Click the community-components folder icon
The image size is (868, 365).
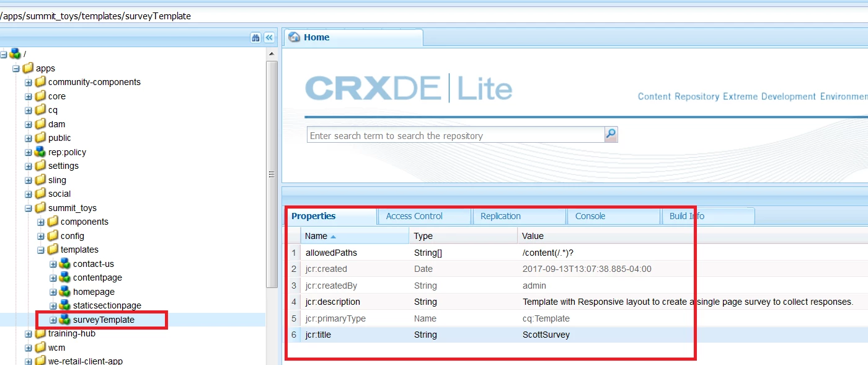(x=40, y=82)
